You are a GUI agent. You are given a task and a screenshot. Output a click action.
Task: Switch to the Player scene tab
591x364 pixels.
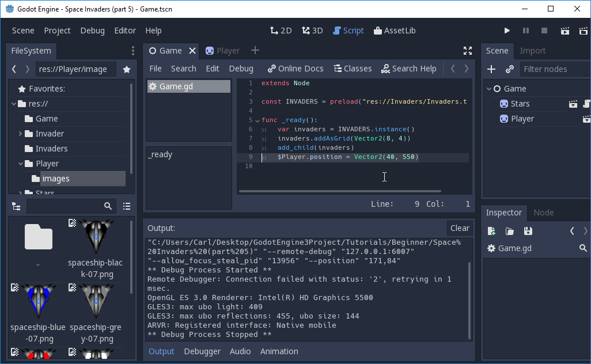coord(222,51)
